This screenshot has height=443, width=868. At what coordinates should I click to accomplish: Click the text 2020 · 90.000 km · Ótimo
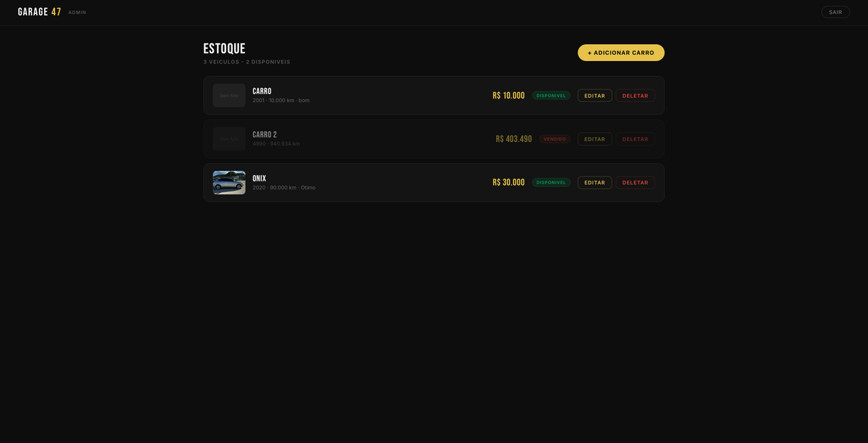tap(284, 187)
